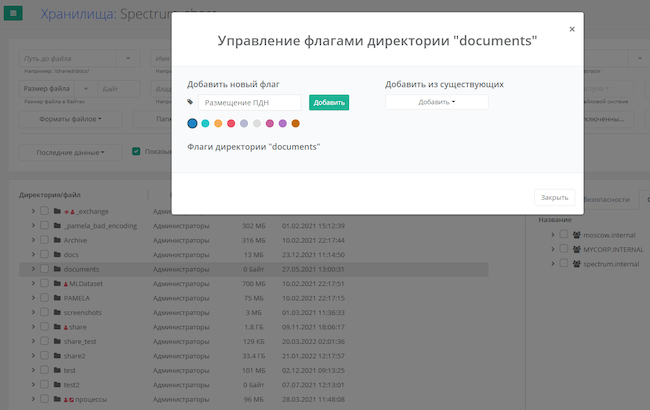The height and width of the screenshot is (410, 650).
Task: Select the 'screenshots' folder name
Action: tap(82, 313)
